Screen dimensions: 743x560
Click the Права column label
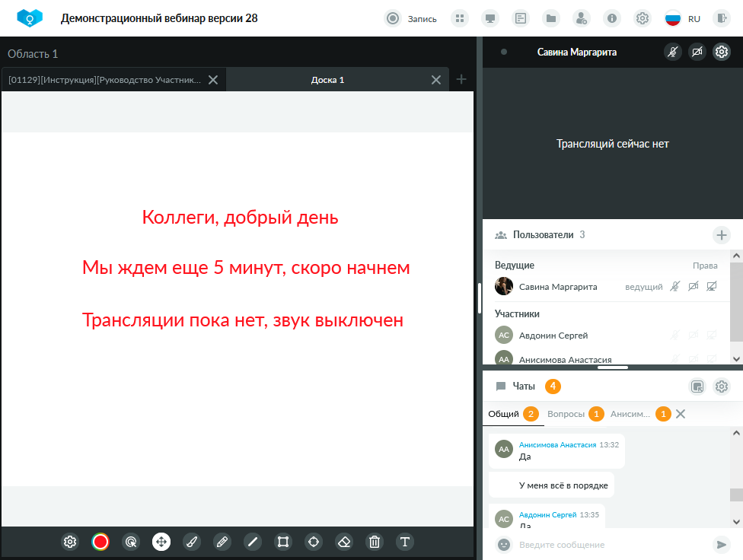click(x=705, y=266)
